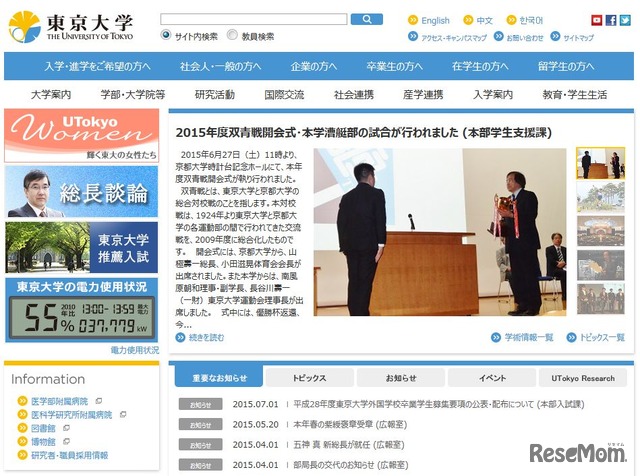640x476 pixels.
Task: Click the electricity usage 55% meter panel
Action: click(x=82, y=311)
